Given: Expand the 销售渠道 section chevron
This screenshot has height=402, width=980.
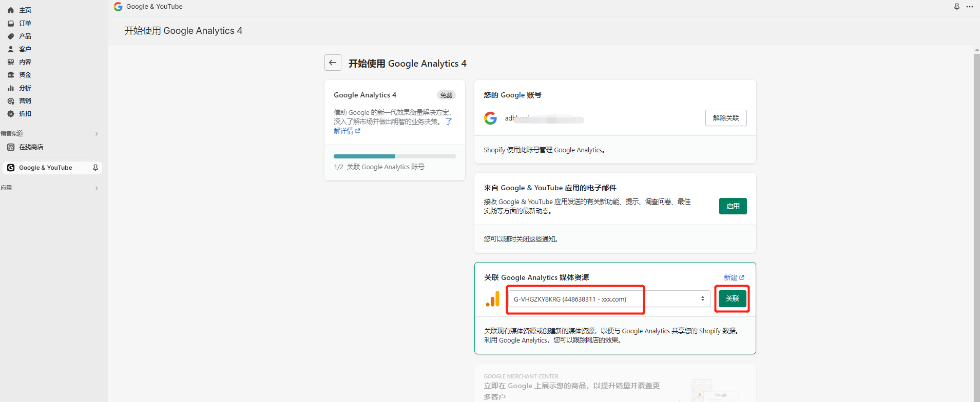Looking at the screenshot, I should tap(97, 134).
